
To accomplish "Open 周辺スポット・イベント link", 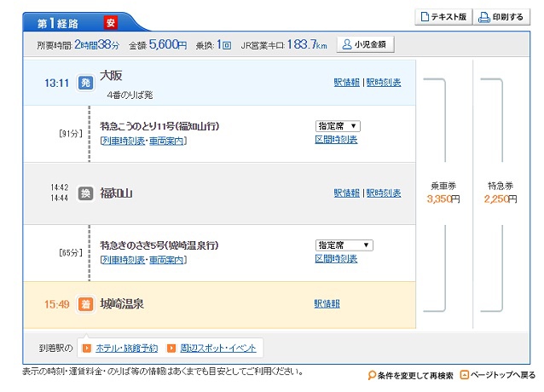I will tap(218, 348).
